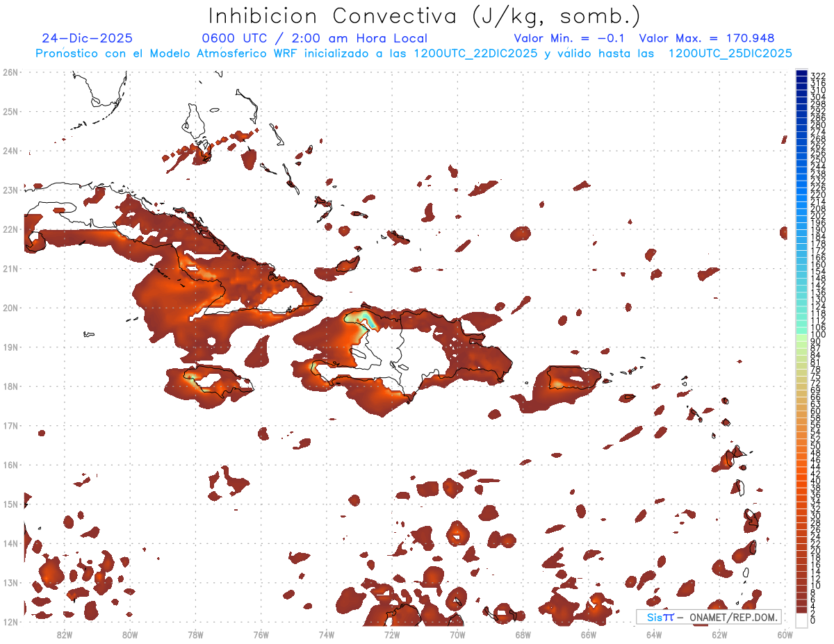Click the 72W longitude label
834x644 pixels.
(x=392, y=634)
